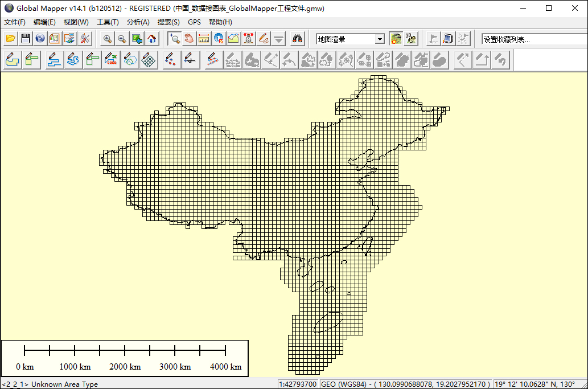Select the Measure ruler tool
The image size is (588, 389).
pos(204,39)
